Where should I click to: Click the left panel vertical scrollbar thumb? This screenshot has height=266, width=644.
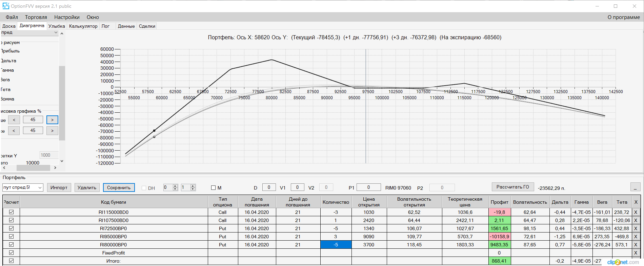pyautogui.click(x=62, y=103)
